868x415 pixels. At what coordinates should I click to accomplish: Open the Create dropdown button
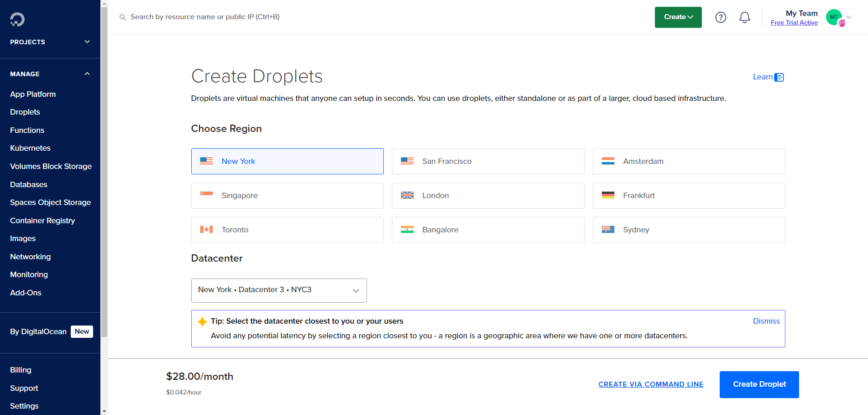pos(678,17)
